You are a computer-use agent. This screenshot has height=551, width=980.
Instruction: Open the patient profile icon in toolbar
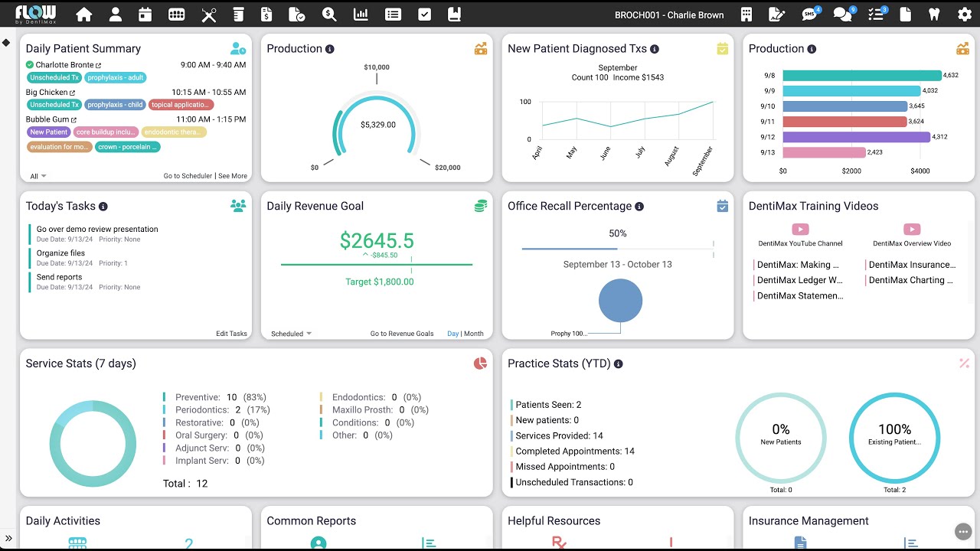click(116, 15)
